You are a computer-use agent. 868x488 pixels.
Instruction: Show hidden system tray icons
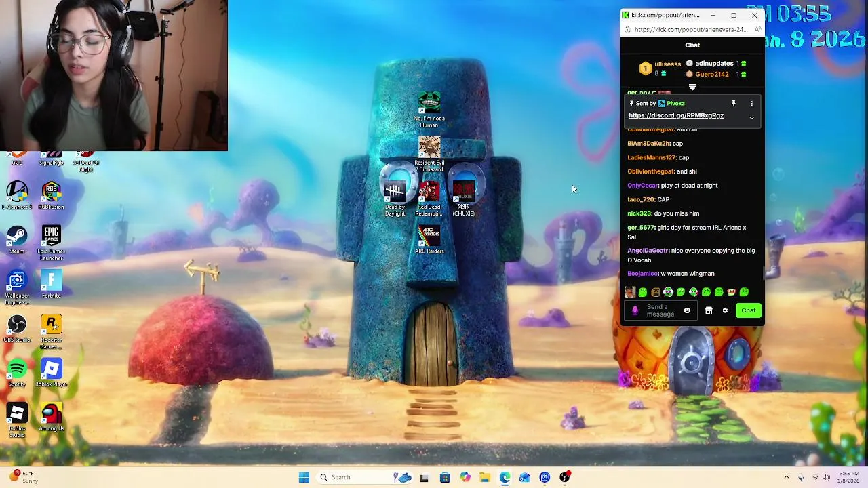pos(787,477)
